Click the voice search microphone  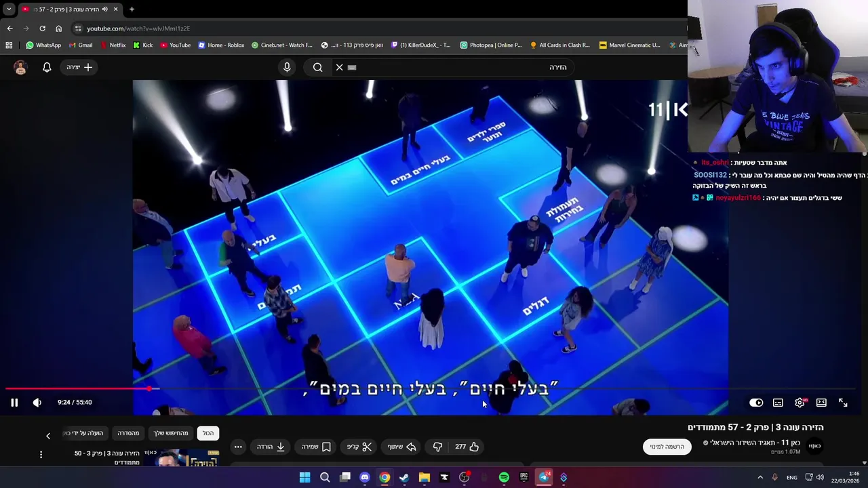click(x=287, y=67)
